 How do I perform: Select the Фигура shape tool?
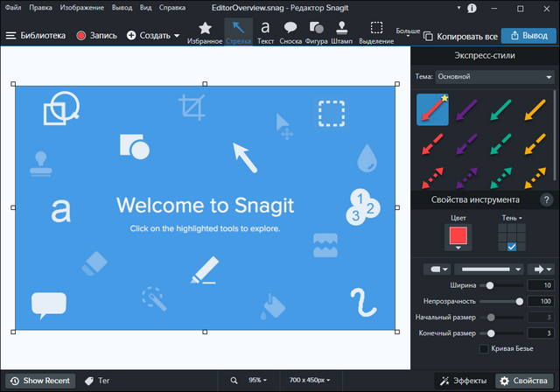click(x=316, y=31)
